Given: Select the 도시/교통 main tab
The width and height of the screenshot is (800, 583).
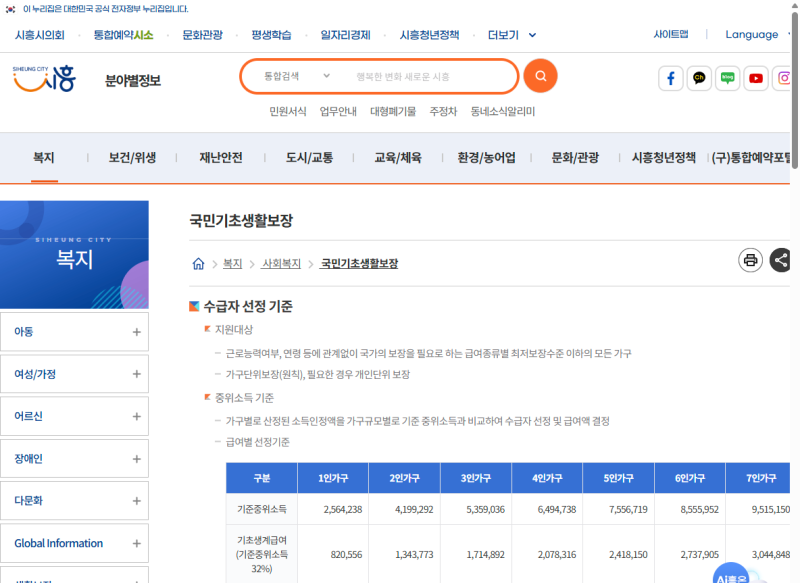Looking at the screenshot, I should pyautogui.click(x=309, y=158).
